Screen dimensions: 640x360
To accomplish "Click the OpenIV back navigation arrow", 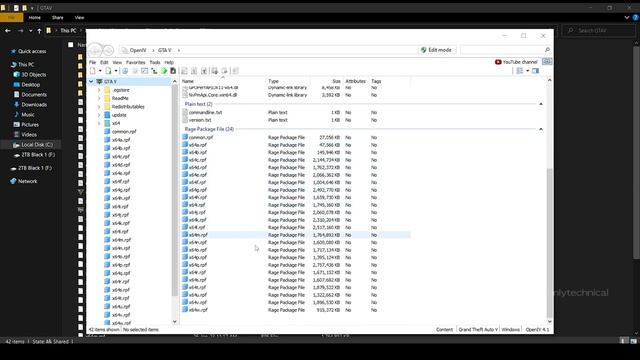I will click(95, 50).
